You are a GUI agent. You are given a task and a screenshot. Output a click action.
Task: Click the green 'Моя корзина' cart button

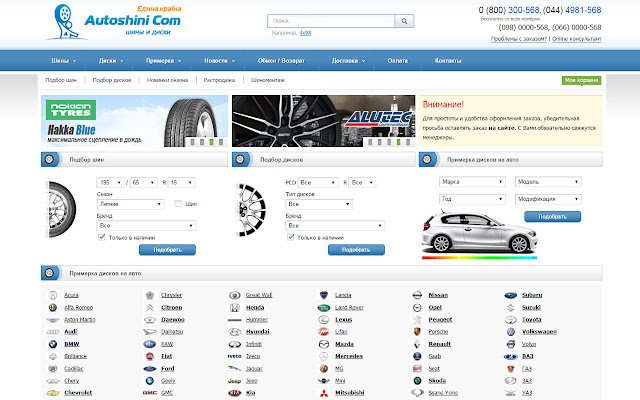tap(581, 80)
